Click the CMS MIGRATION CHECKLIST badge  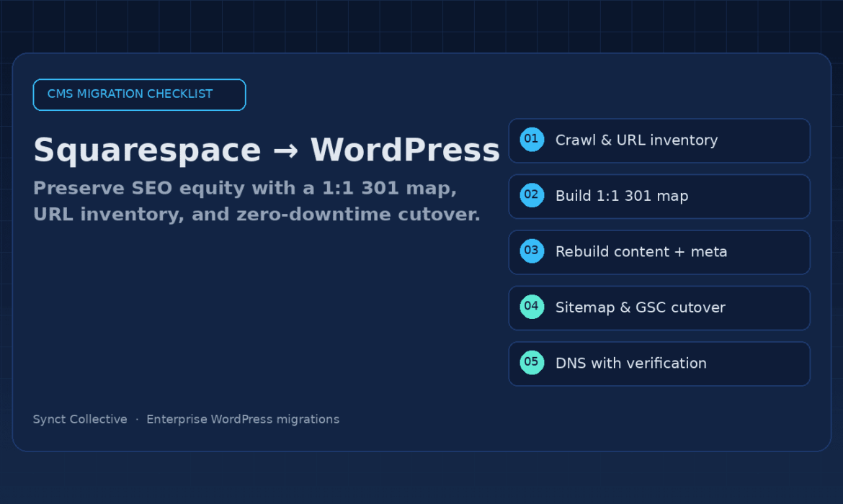(139, 94)
